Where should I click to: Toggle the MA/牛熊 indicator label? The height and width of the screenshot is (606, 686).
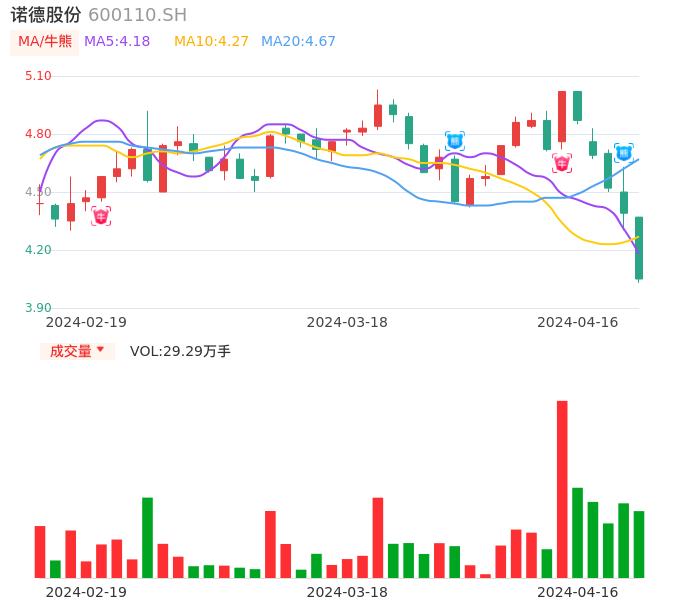(x=45, y=41)
